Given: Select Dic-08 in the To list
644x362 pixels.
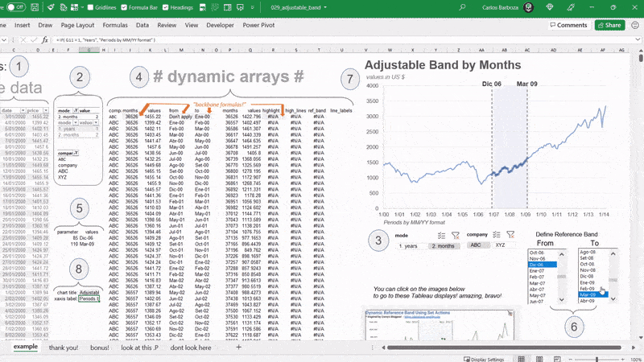Looking at the screenshot, I should 592,276.
